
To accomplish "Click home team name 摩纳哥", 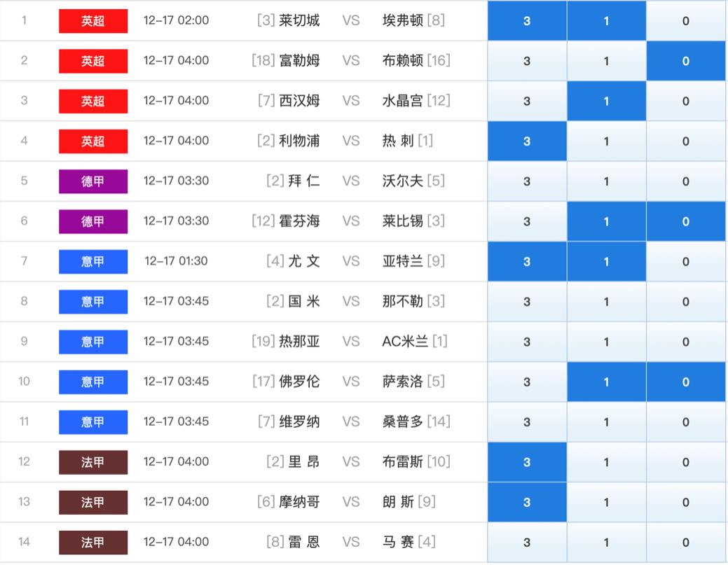I will pos(299,502).
